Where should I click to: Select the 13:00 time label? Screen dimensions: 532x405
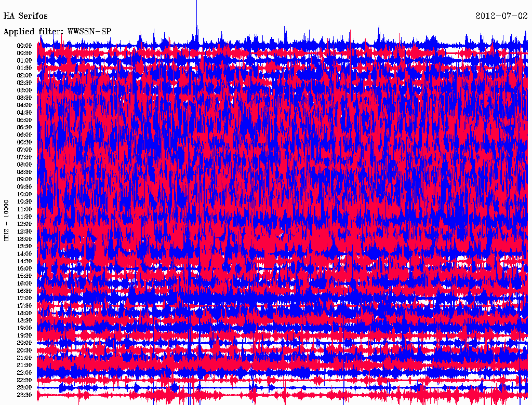(24, 239)
